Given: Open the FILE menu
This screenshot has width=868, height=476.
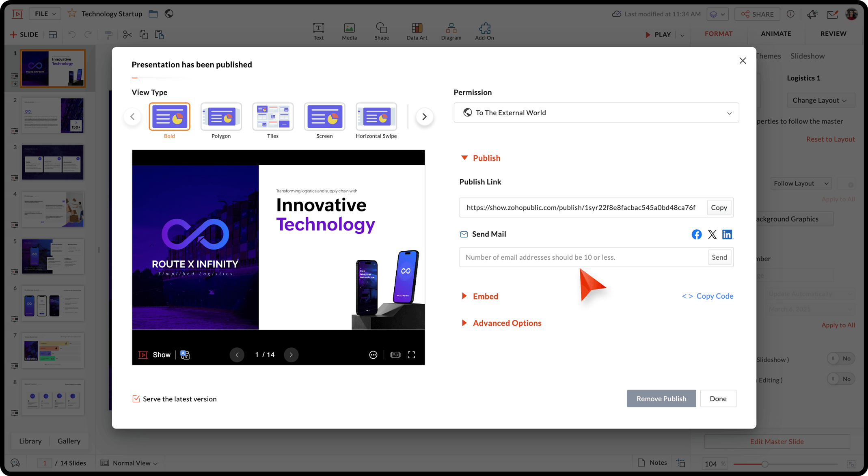Looking at the screenshot, I should pos(45,14).
